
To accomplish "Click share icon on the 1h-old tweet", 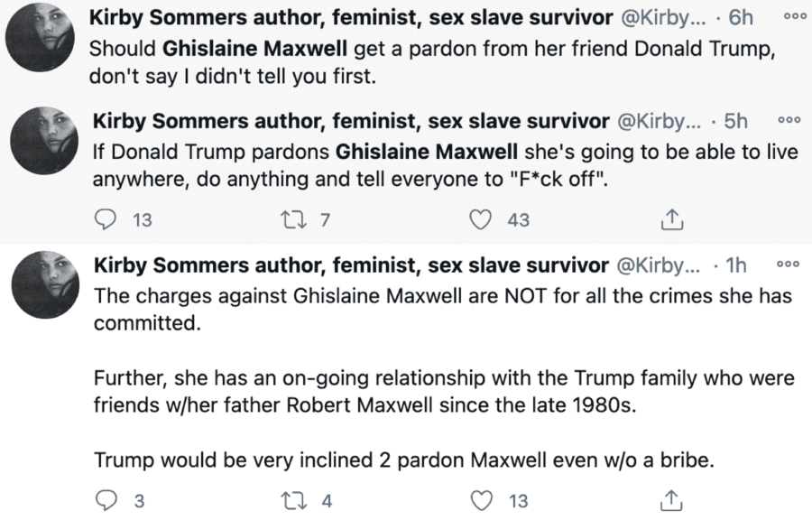I will click(670, 501).
